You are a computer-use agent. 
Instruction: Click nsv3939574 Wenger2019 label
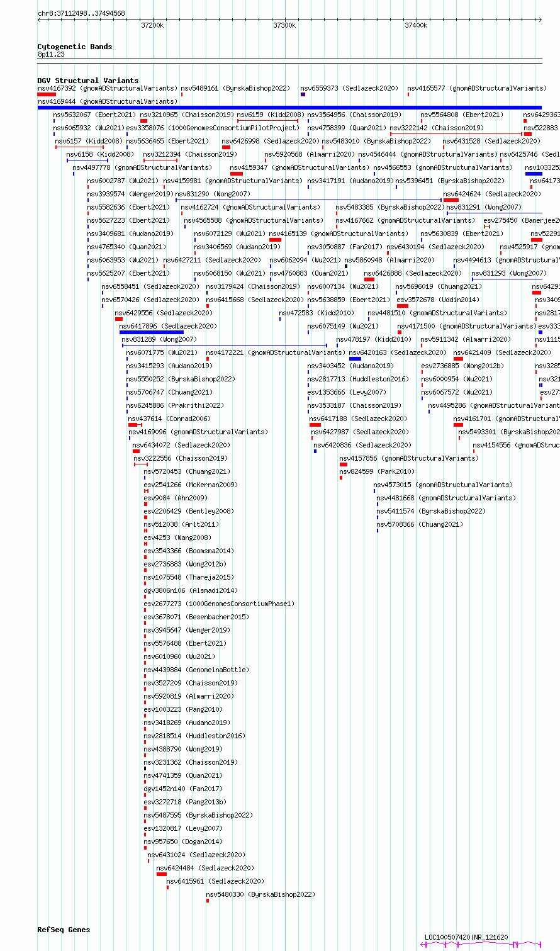pyautogui.click(x=130, y=194)
